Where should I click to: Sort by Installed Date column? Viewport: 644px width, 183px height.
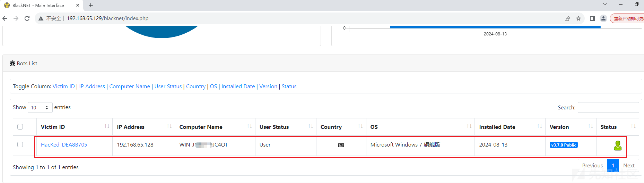coord(510,127)
